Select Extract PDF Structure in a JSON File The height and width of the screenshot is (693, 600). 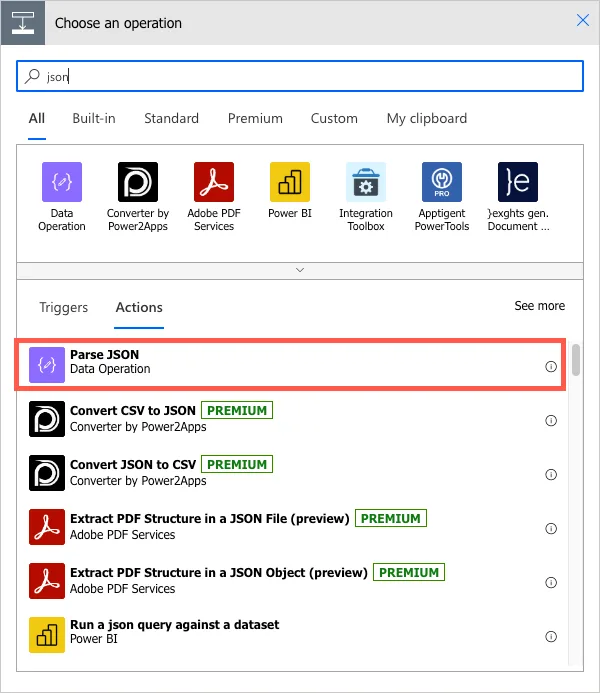point(290,527)
